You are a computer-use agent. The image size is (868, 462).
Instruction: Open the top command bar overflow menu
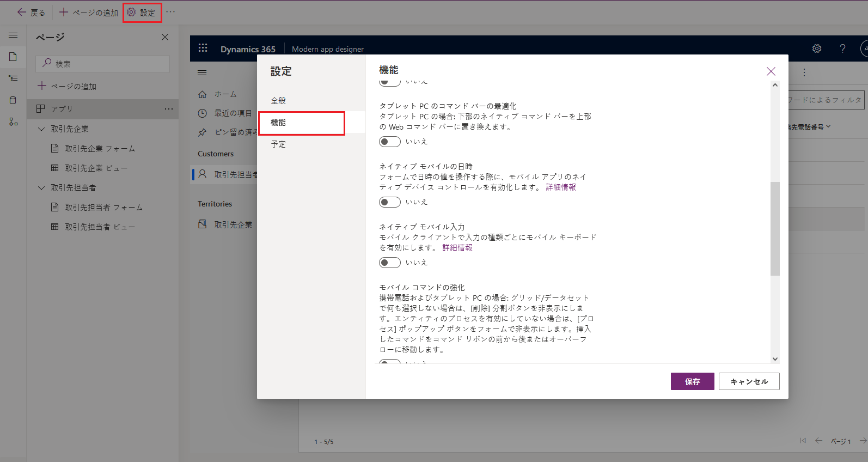(x=170, y=12)
